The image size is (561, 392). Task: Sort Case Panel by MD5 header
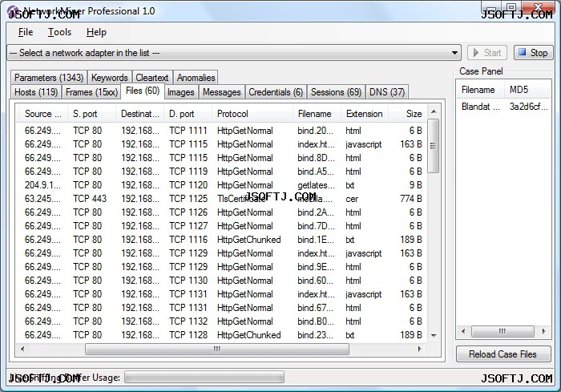pyautogui.click(x=527, y=90)
